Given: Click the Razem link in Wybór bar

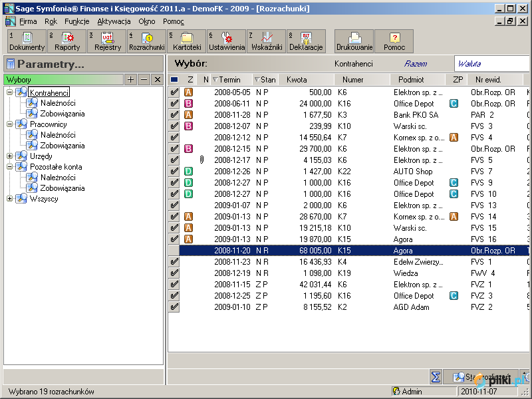Looking at the screenshot, I should [x=416, y=64].
